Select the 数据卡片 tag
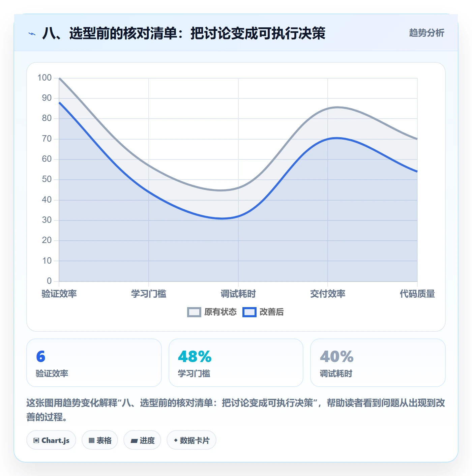The width and height of the screenshot is (472, 476). coord(191,440)
